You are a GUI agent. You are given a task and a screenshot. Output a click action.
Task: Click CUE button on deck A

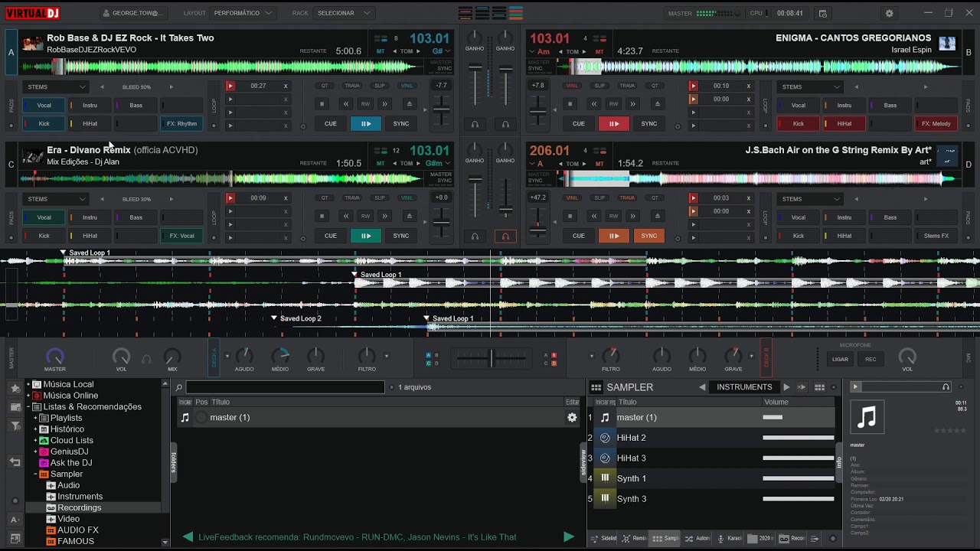331,123
